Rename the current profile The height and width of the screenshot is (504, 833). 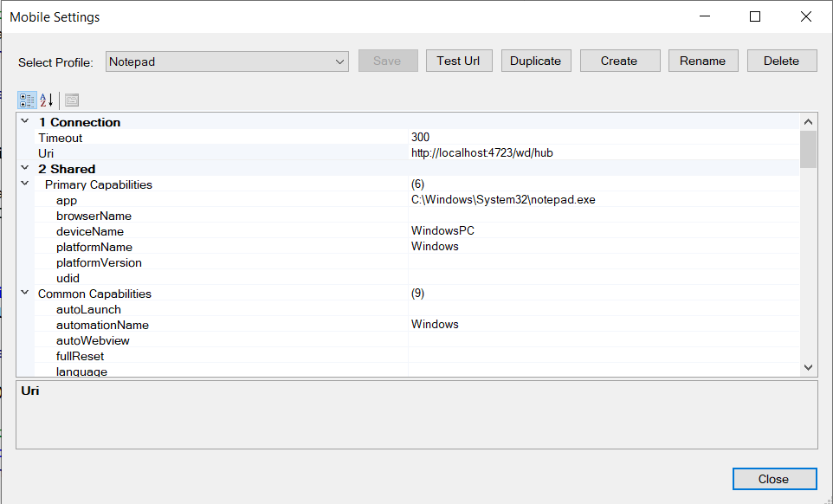pos(702,61)
